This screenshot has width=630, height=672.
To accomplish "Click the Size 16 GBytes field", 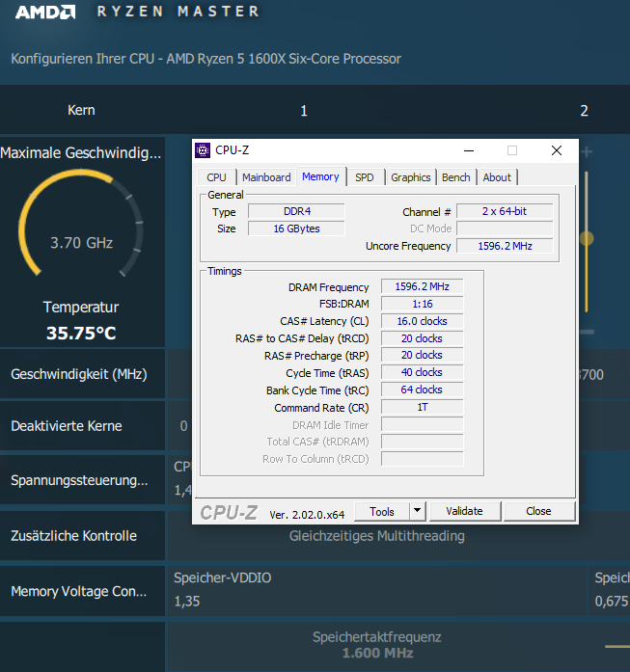I will [x=296, y=228].
